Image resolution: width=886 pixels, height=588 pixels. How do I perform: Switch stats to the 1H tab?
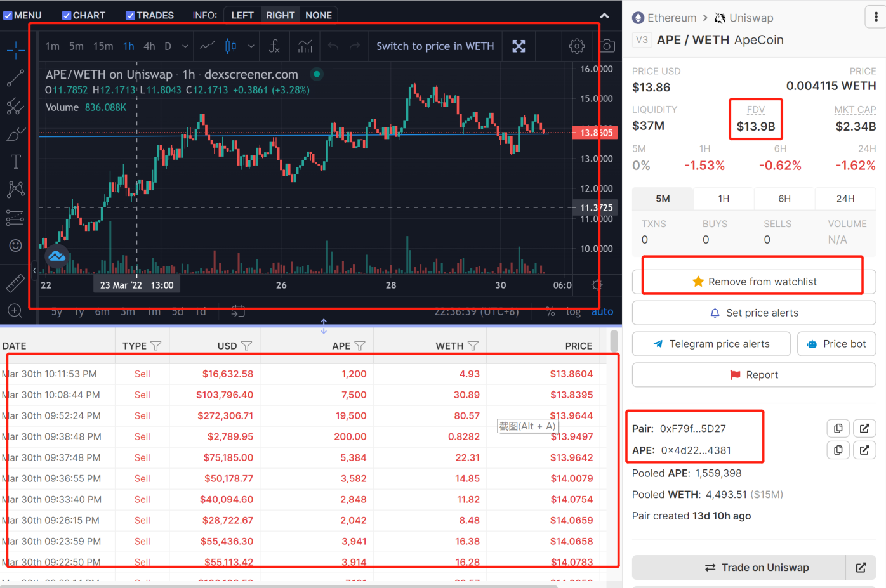tap(724, 199)
